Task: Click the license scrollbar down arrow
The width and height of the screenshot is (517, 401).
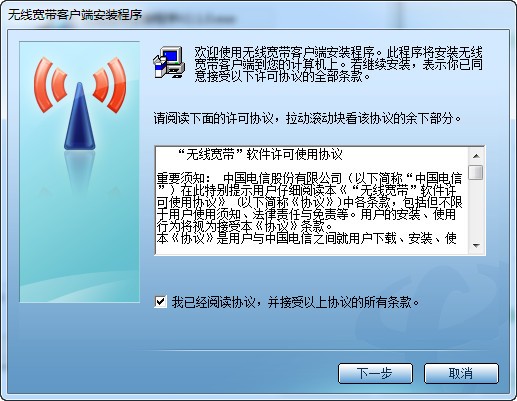Action: point(476,246)
